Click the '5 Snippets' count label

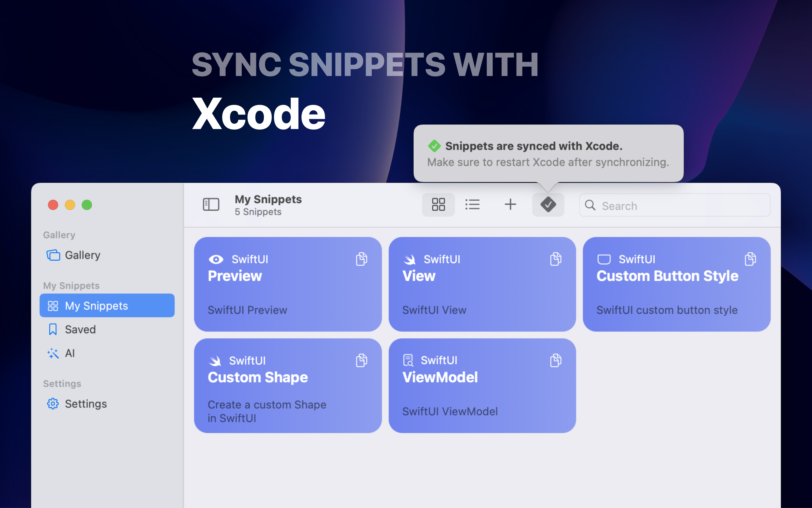pyautogui.click(x=258, y=212)
